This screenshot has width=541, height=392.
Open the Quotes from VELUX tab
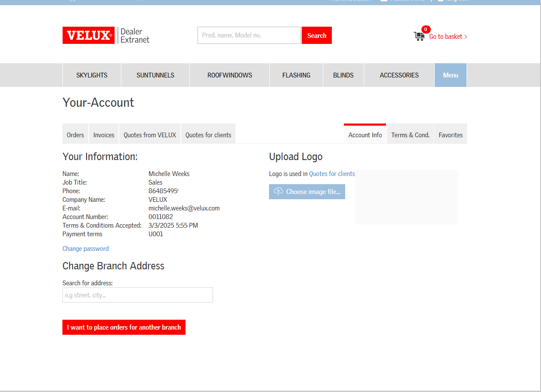point(150,135)
